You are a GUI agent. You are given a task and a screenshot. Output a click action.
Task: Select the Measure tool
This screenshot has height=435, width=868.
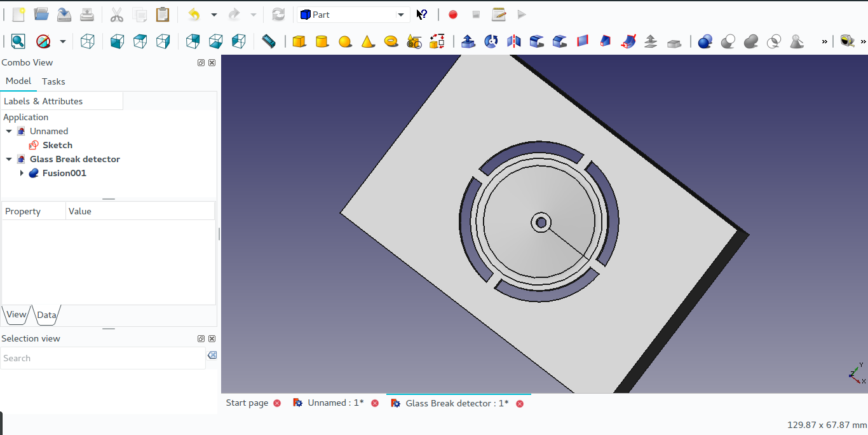pos(269,41)
